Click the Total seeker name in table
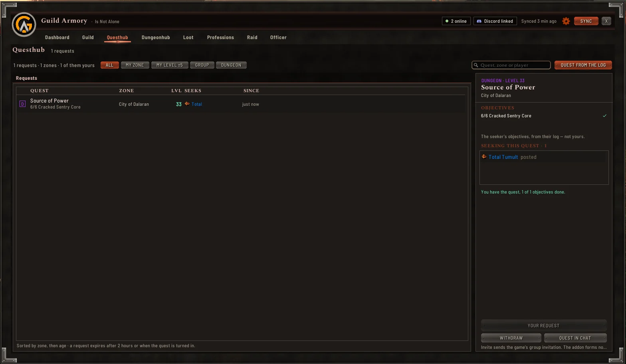The height and width of the screenshot is (364, 626). (x=197, y=104)
